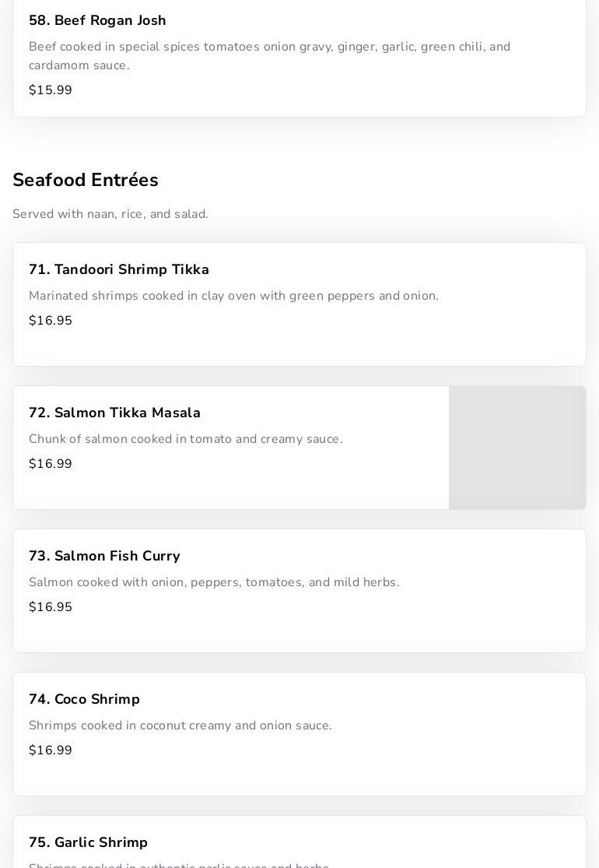The width and height of the screenshot is (599, 868).
Task: Open the Beef Rogan Josh item title
Action: pos(97,20)
